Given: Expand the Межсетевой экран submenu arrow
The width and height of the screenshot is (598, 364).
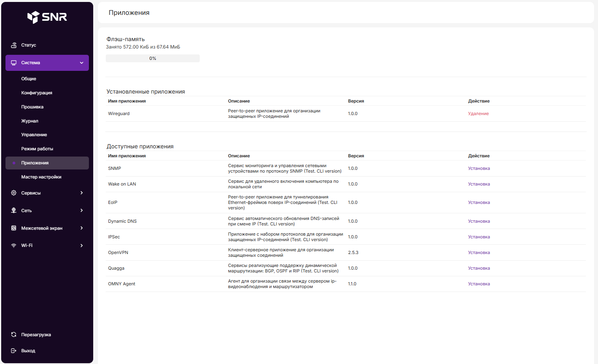Looking at the screenshot, I should [81, 228].
